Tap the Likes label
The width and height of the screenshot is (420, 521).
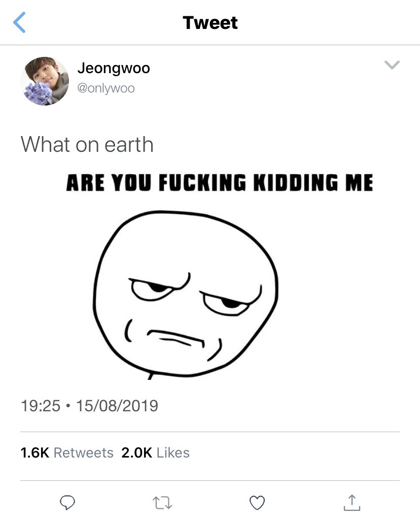tap(173, 452)
